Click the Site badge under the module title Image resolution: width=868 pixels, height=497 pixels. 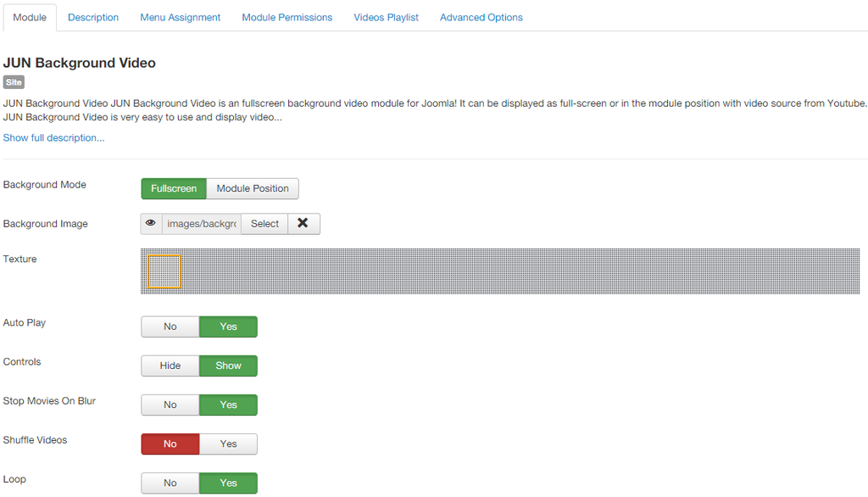(14, 82)
